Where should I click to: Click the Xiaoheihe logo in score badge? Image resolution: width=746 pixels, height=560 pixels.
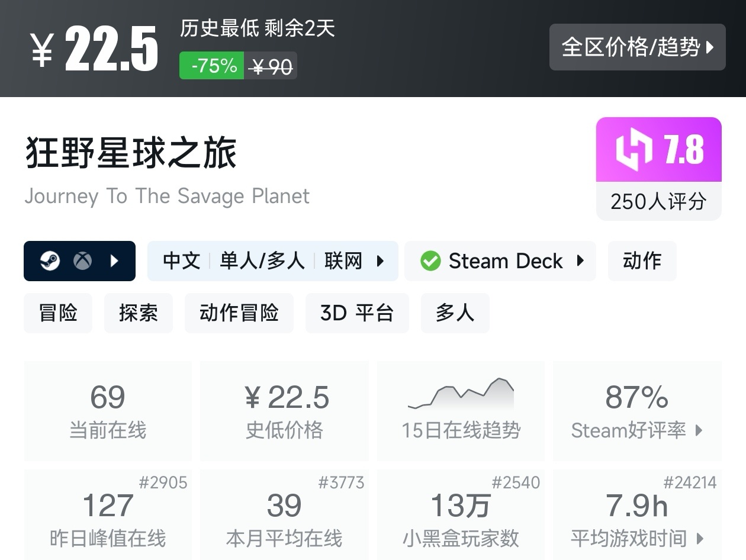[x=634, y=149]
